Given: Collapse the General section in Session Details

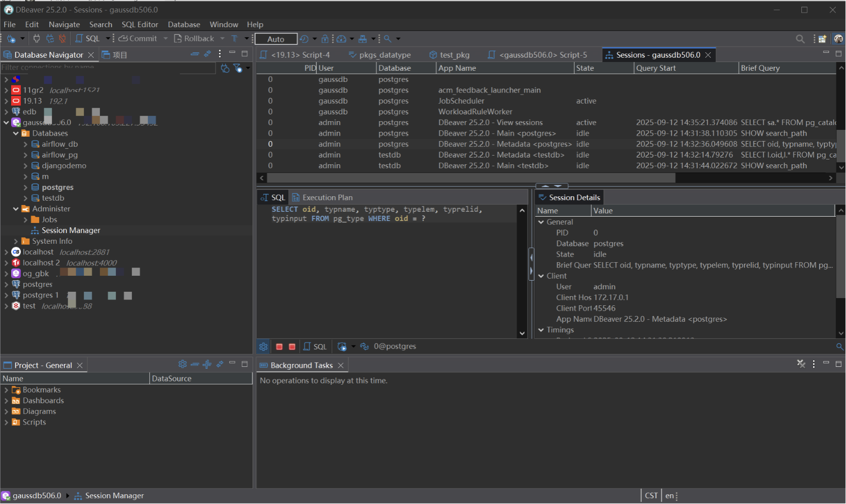Looking at the screenshot, I should click(541, 222).
